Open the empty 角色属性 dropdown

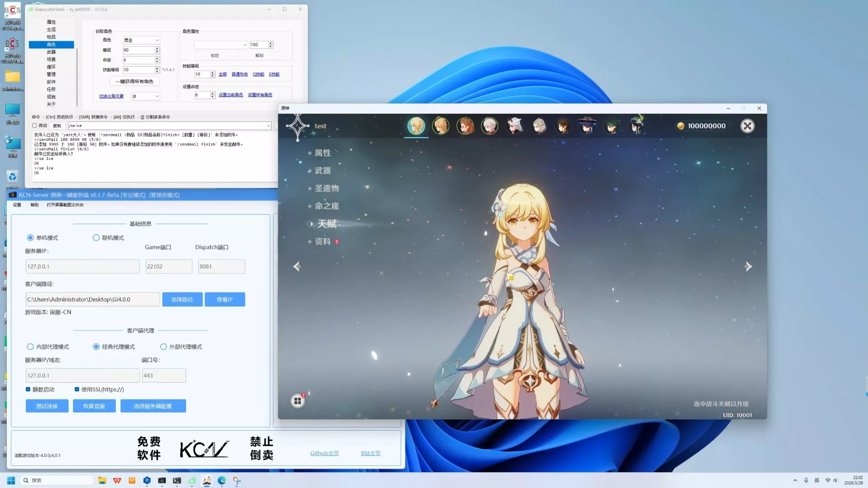[221, 45]
